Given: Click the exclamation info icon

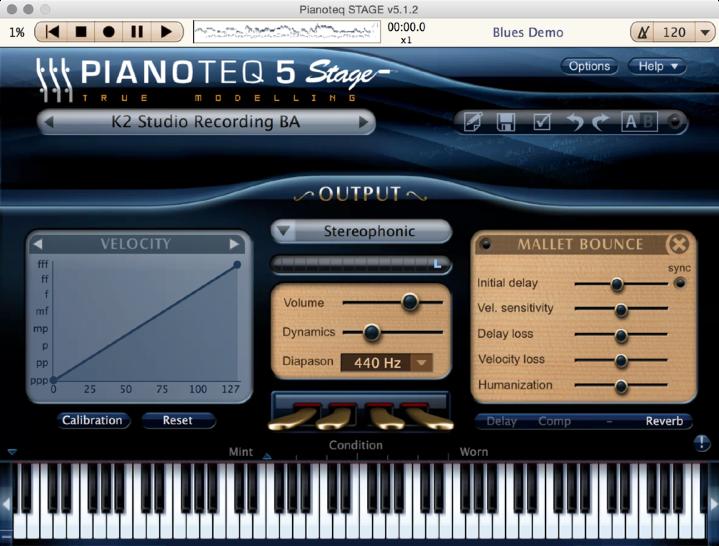Looking at the screenshot, I should tap(702, 443).
